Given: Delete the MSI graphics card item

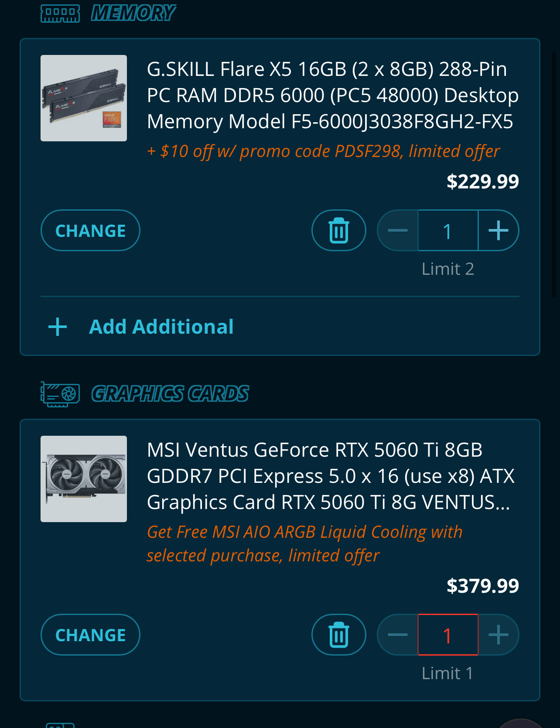Looking at the screenshot, I should coord(338,635).
